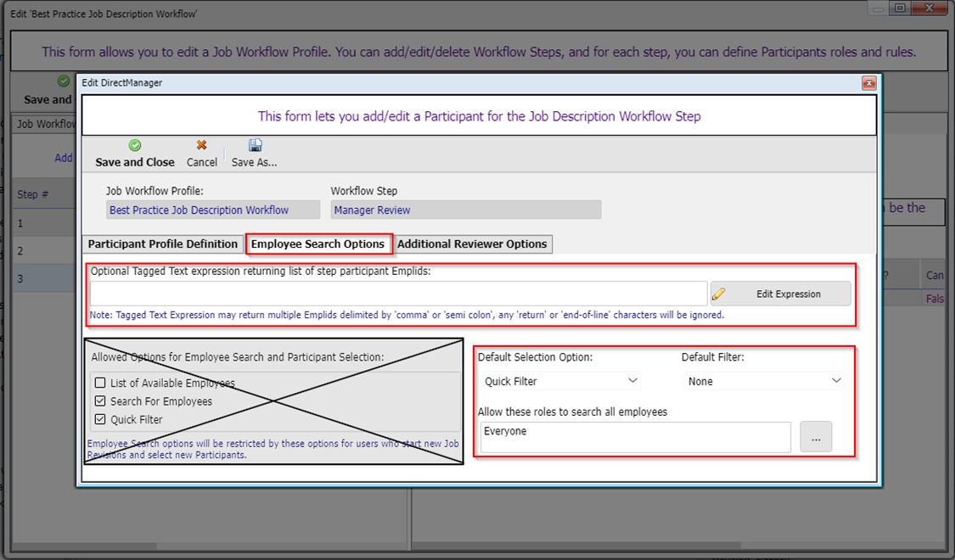Enable List of Available Employees checkbox

click(x=101, y=384)
